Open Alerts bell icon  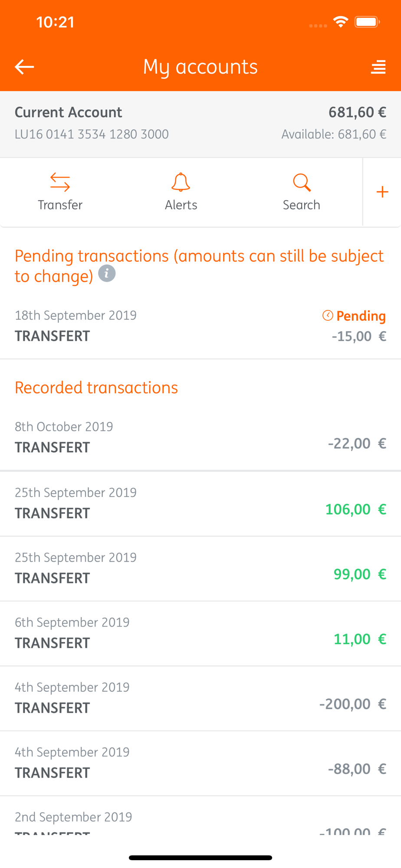point(181,182)
